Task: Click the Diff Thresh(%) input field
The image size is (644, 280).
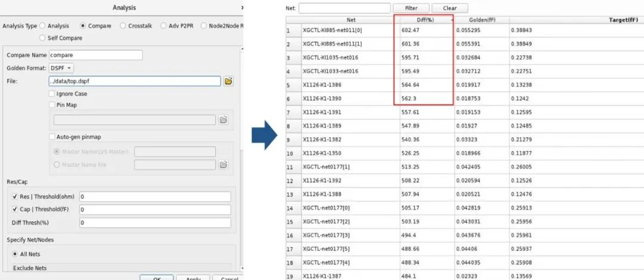Action: pyautogui.click(x=155, y=223)
